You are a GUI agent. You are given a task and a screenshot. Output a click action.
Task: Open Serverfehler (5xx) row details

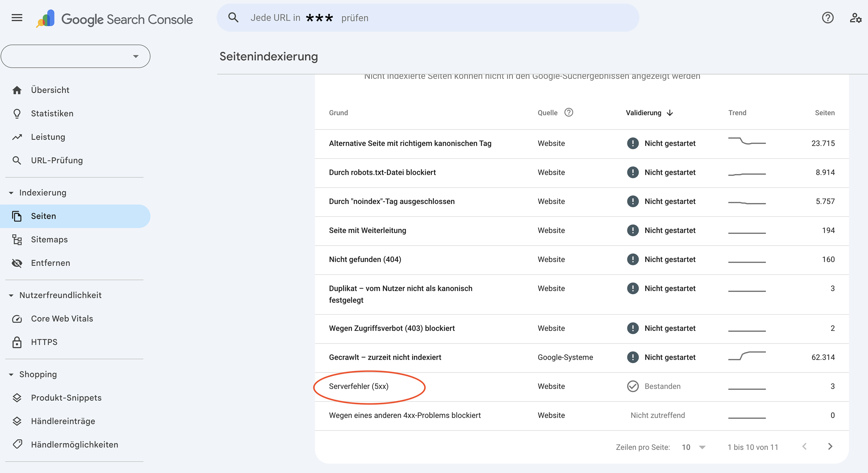pos(359,386)
